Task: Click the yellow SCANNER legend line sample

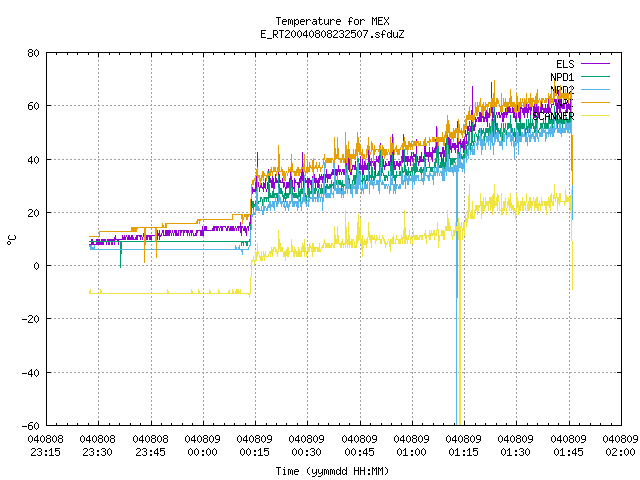Action: (x=595, y=116)
